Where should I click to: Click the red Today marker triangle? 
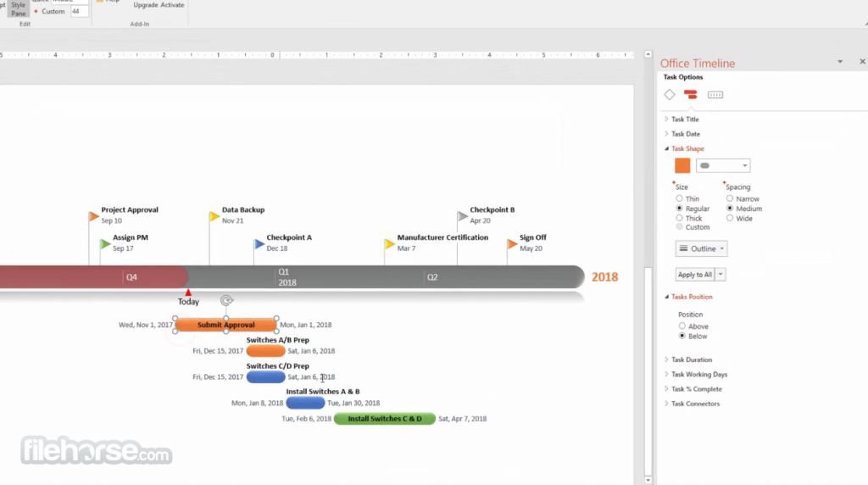[x=188, y=293]
